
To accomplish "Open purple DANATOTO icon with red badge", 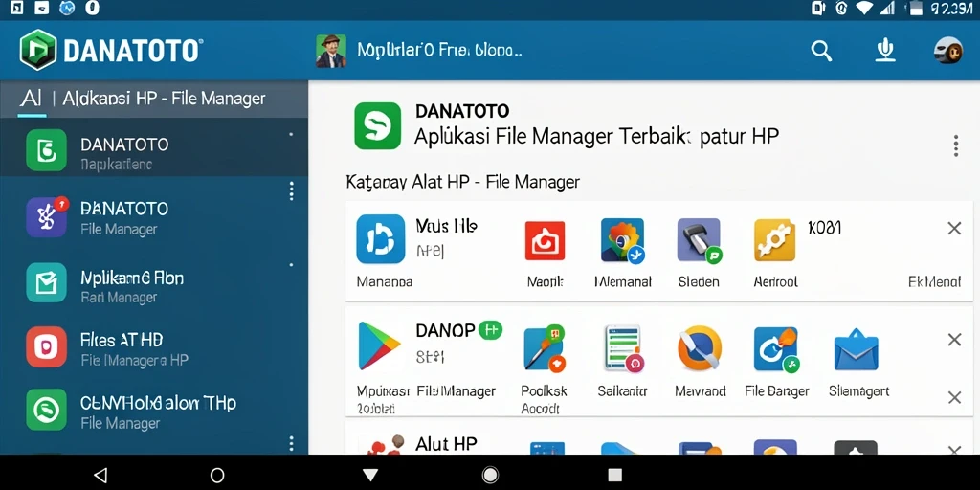I will (x=47, y=217).
